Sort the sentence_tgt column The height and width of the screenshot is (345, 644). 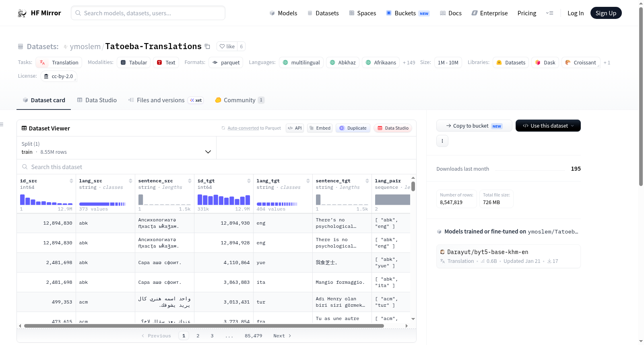(367, 181)
